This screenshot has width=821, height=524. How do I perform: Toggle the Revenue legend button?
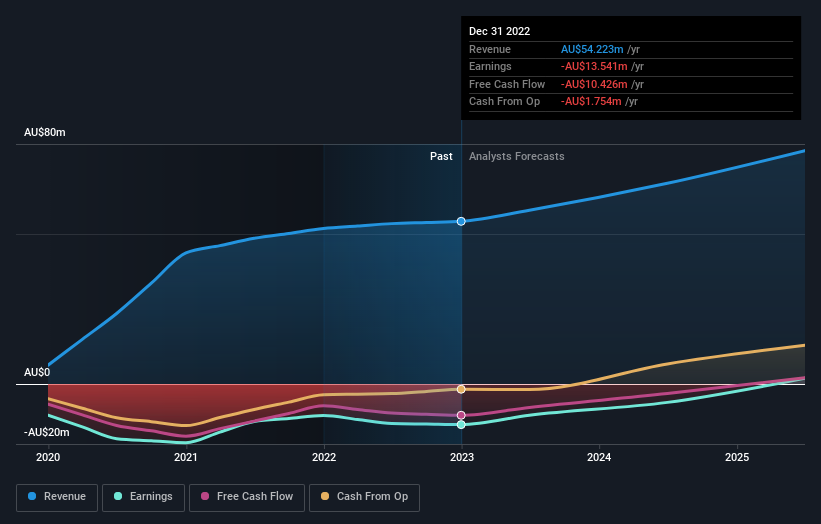[57, 497]
